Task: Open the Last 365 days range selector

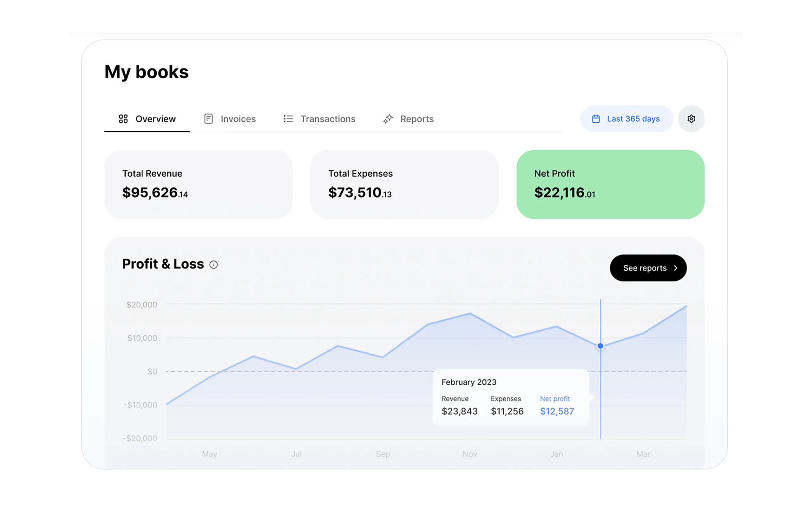Action: 626,119
